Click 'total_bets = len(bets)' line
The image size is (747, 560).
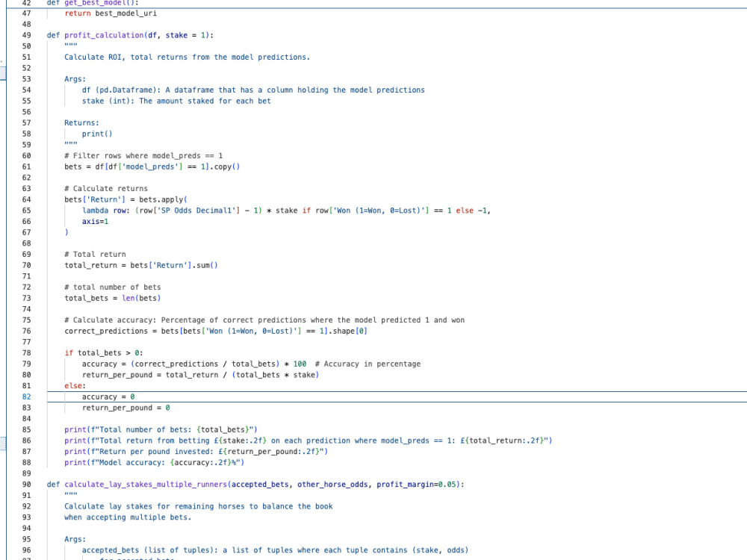coord(113,298)
